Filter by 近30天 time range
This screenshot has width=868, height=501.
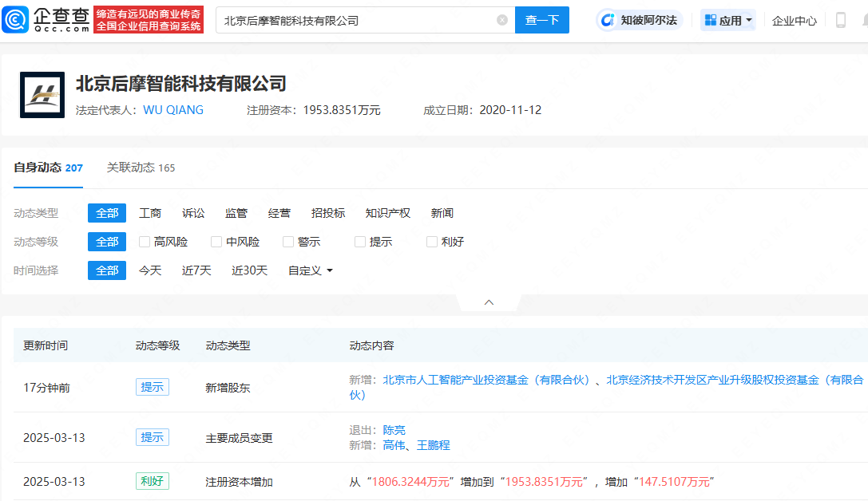pyautogui.click(x=250, y=270)
